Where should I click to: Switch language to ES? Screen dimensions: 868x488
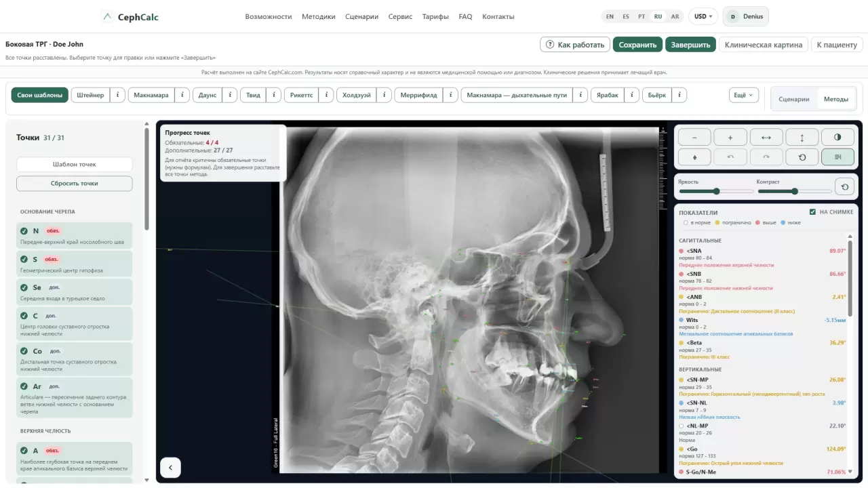pos(626,16)
